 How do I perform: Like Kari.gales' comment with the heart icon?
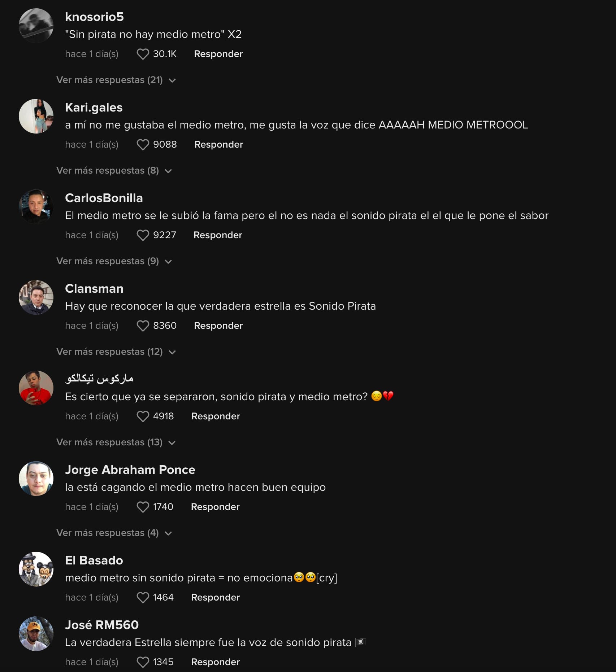coord(143,145)
